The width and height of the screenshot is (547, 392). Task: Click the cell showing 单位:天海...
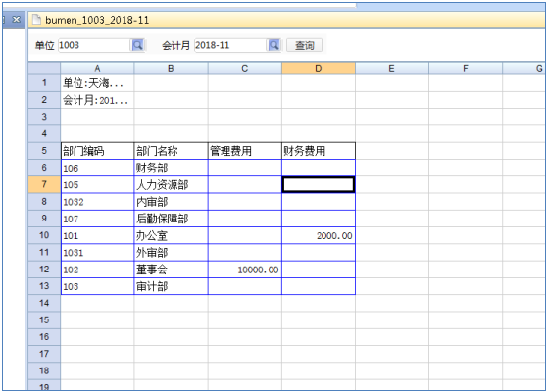[97, 83]
